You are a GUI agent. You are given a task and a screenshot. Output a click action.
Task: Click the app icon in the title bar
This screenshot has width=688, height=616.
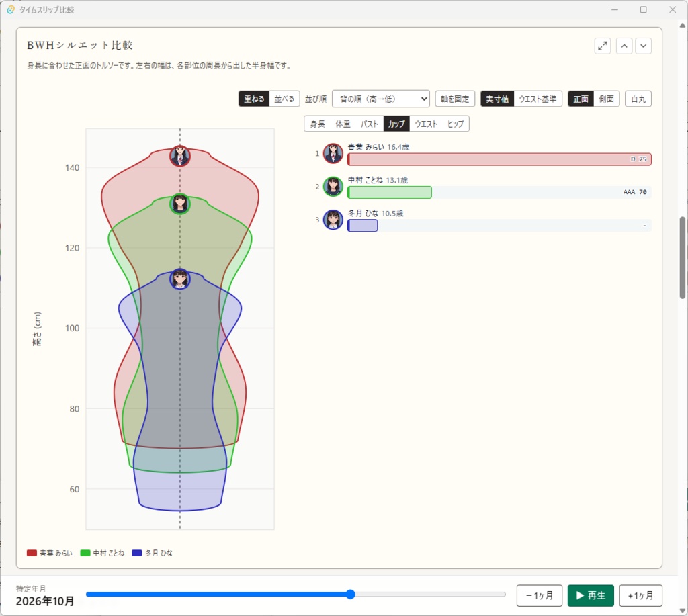[11, 9]
